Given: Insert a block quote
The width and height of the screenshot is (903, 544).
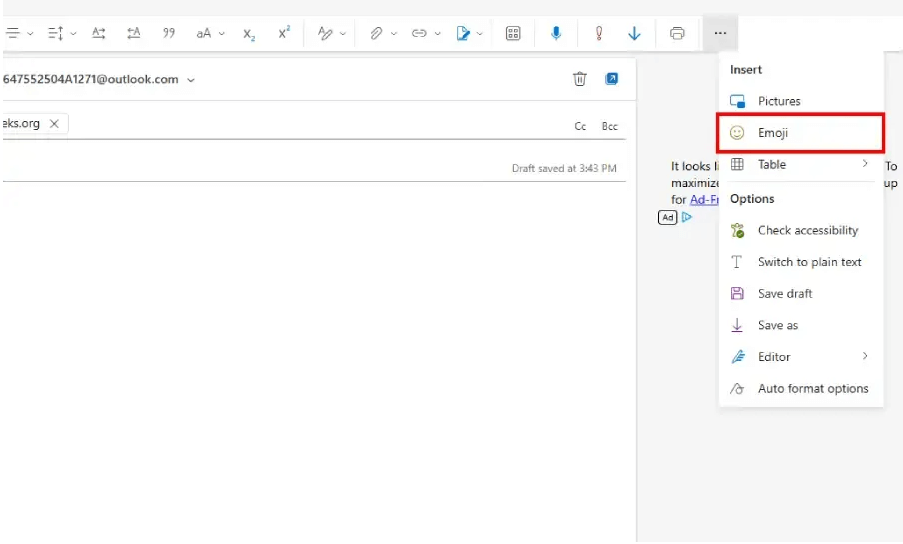Looking at the screenshot, I should pos(168,33).
